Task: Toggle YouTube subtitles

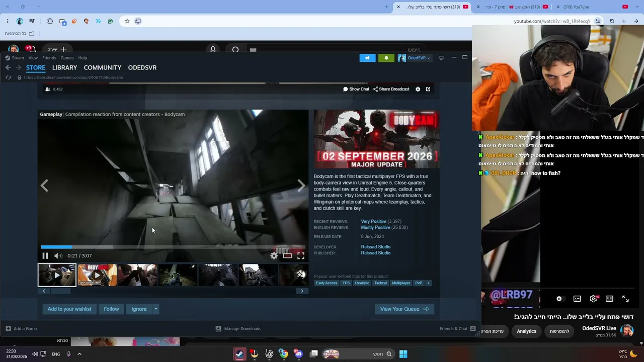Action: pyautogui.click(x=577, y=299)
